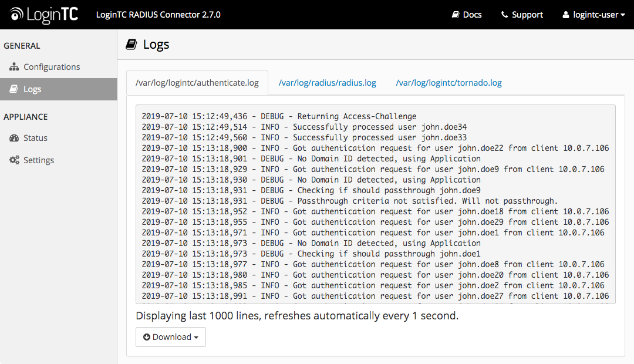Click the GENERAL section heading
This screenshot has height=364, width=634.
tap(22, 46)
